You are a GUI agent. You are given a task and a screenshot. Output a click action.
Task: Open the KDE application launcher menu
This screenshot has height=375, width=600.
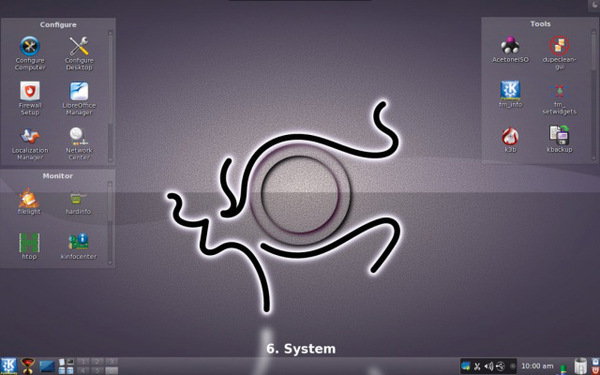pos(8,366)
